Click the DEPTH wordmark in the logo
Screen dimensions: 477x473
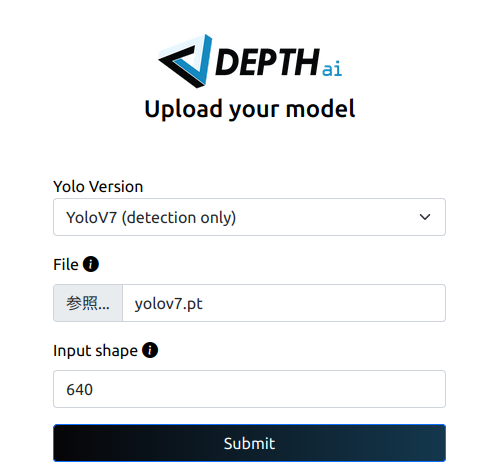pos(267,62)
